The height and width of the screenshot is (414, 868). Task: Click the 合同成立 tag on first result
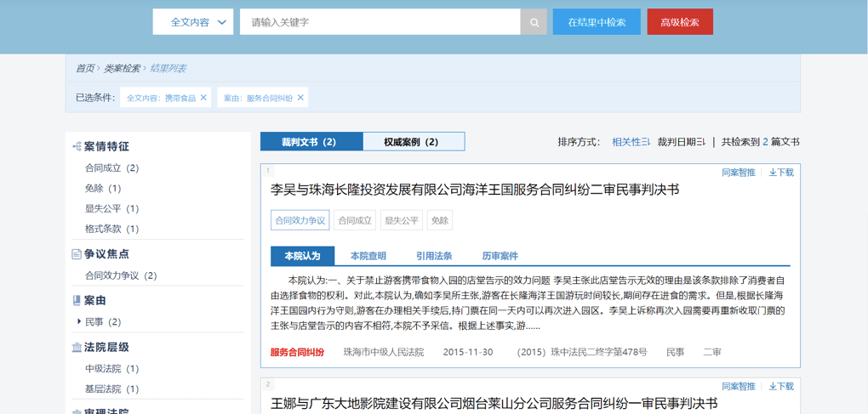(x=354, y=220)
